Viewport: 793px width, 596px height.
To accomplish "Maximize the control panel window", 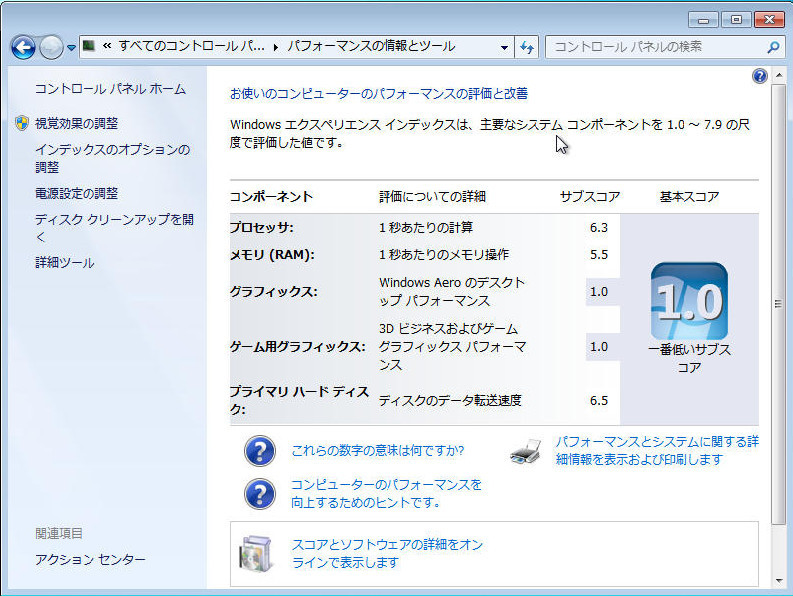I will click(736, 20).
